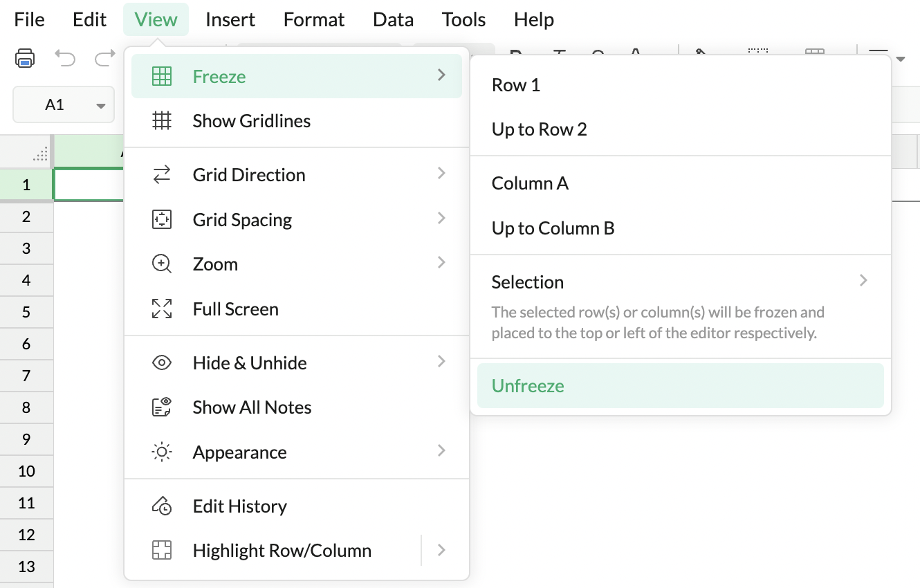Click the print icon in toolbar

25,58
